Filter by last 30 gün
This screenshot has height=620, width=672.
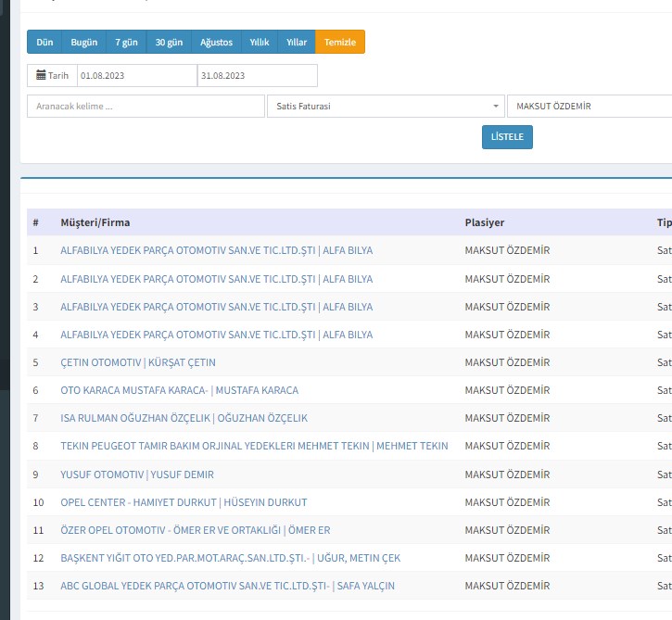pyautogui.click(x=169, y=42)
